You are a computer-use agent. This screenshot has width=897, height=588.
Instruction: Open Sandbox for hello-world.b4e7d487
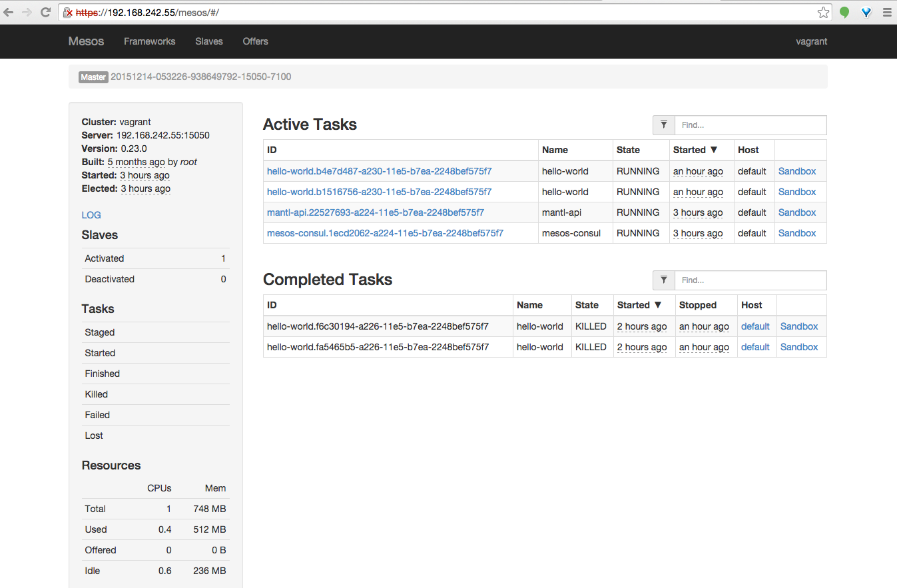click(x=797, y=171)
